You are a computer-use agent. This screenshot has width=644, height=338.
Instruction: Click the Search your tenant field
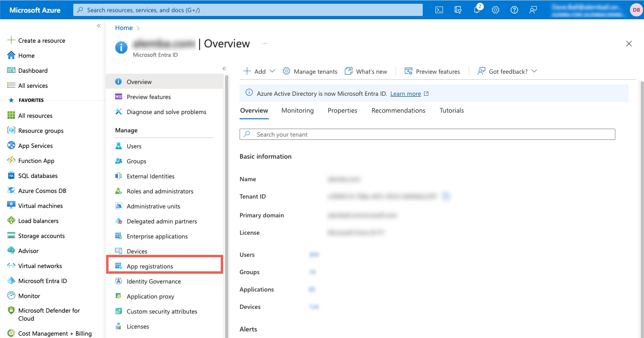[x=427, y=134]
